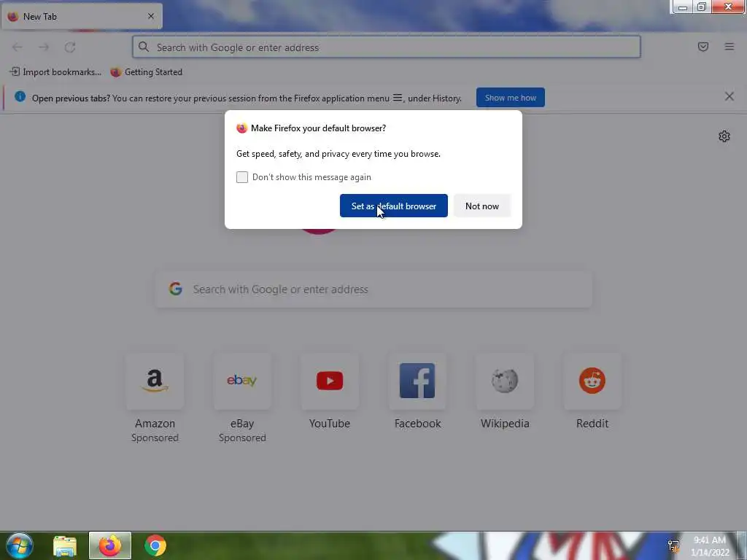Reload the page using the refresh icon
The image size is (747, 560).
(70, 47)
